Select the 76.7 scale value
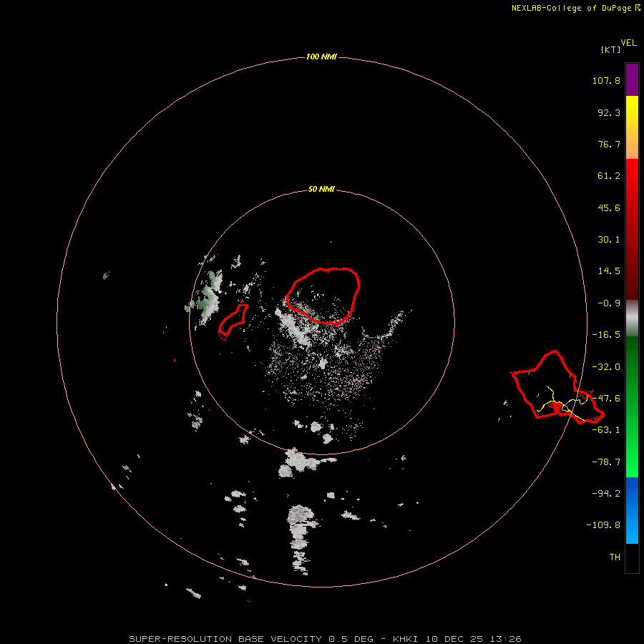This screenshot has height=644, width=644. (x=609, y=144)
